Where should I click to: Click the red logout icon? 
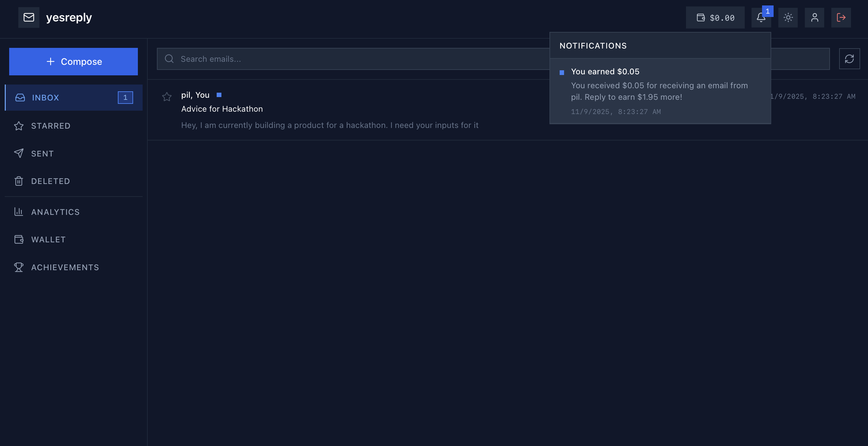(x=841, y=18)
